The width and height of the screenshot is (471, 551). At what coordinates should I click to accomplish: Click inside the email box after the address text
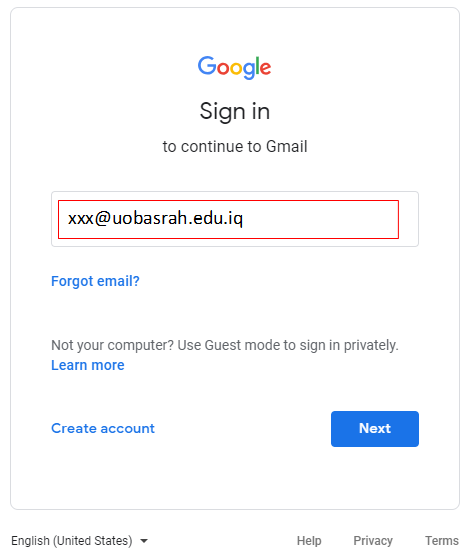click(320, 219)
